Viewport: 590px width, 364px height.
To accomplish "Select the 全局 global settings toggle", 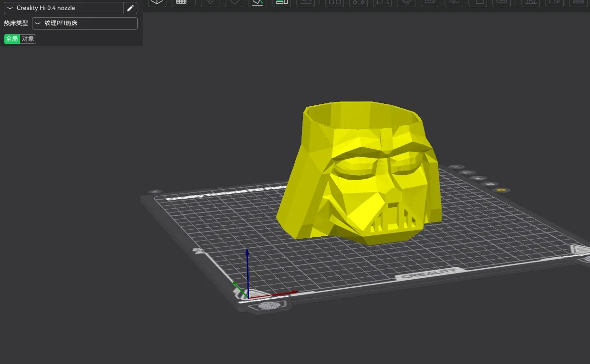I will 12,39.
